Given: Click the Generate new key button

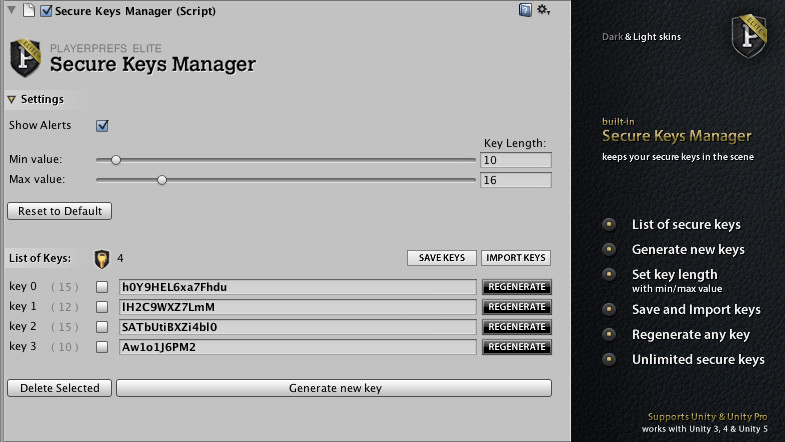Looking at the screenshot, I should click(x=334, y=388).
